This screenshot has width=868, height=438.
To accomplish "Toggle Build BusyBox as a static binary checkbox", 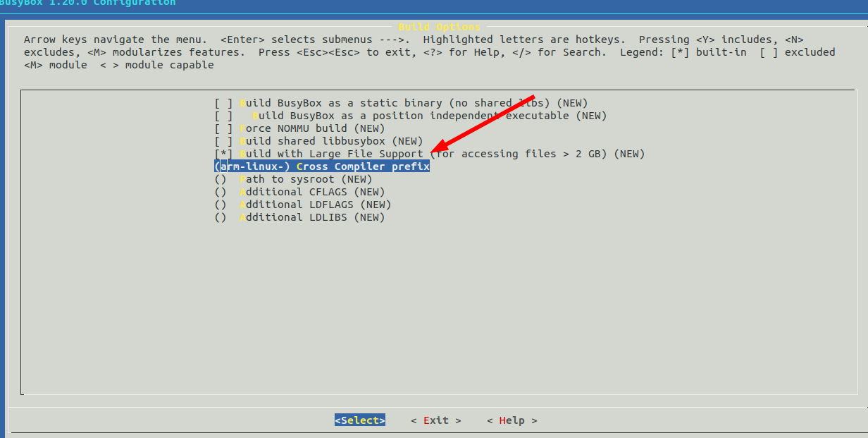I will tap(223, 103).
